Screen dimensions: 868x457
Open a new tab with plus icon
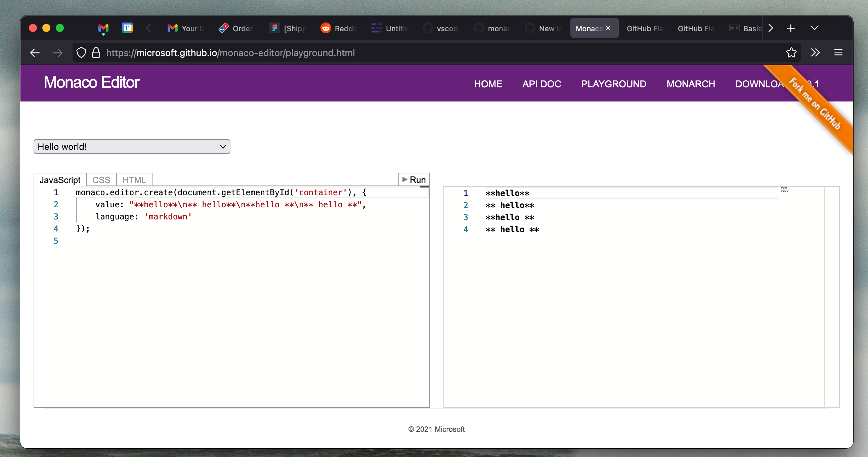pos(790,28)
